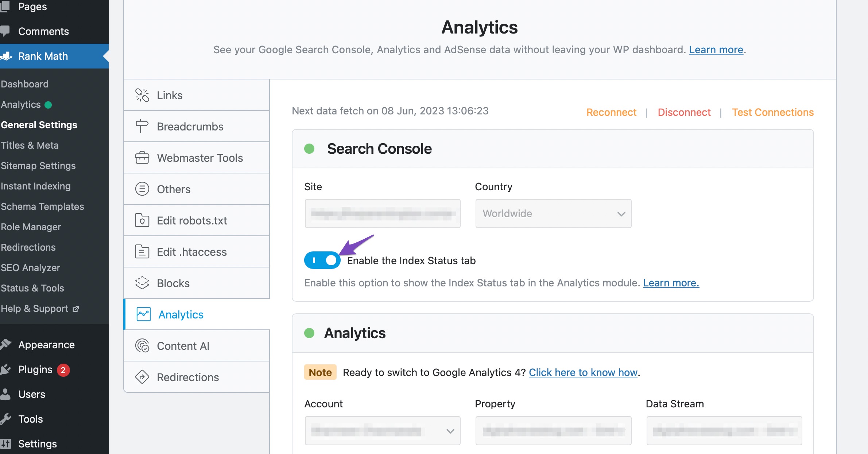Viewport: 868px width, 454px height.
Task: Click the Webmaster Tools icon in sidebar
Action: [142, 158]
